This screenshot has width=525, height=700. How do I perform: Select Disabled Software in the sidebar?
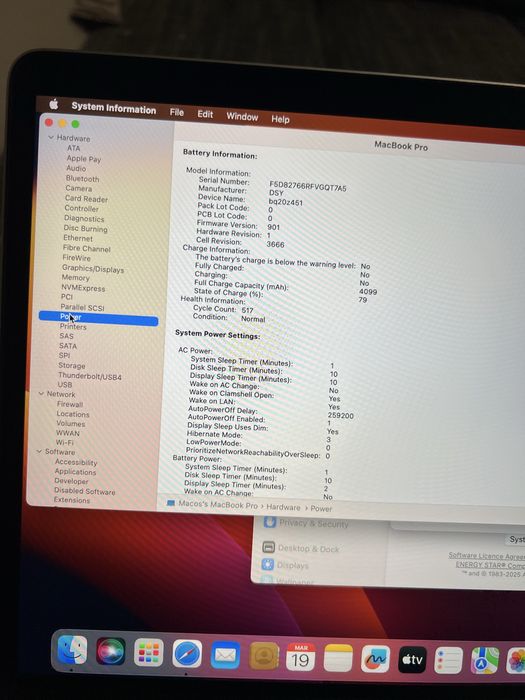pyautogui.click(x=84, y=491)
